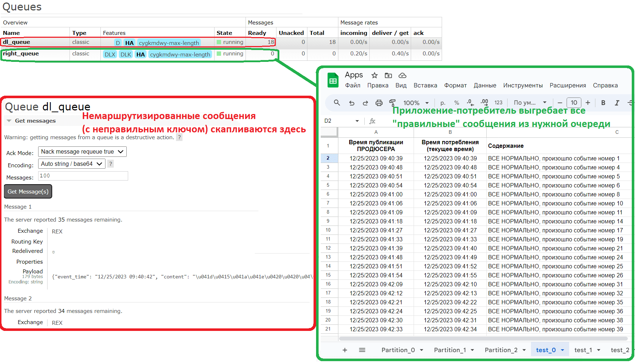Decrease decimal places
Screen dimensions: 635x364
point(470,103)
